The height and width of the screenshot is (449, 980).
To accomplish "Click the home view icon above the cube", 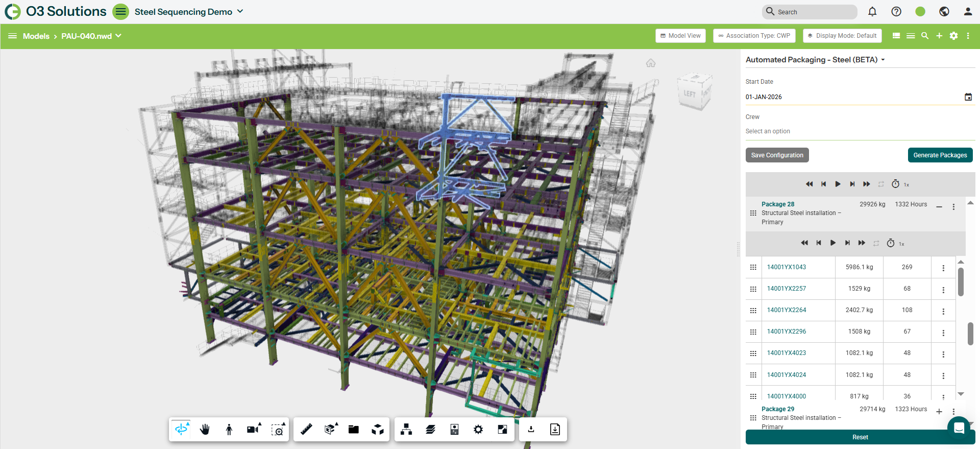I will (x=651, y=63).
